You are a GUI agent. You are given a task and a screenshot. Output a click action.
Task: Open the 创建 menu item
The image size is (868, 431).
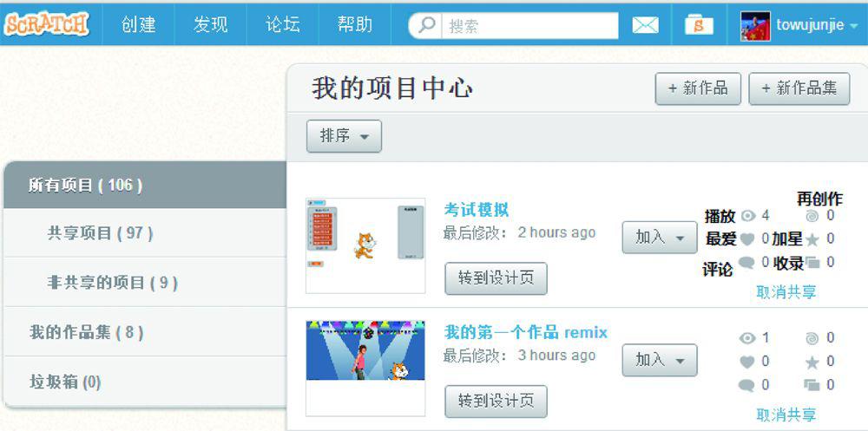138,25
